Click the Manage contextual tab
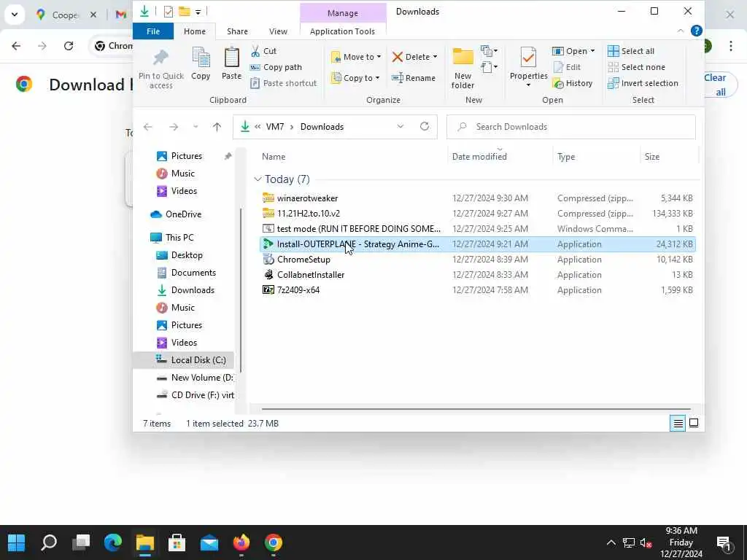 click(343, 13)
